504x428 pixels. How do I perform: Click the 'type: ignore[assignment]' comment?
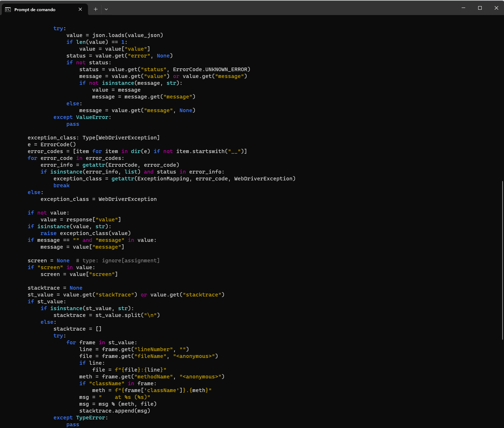(x=121, y=261)
